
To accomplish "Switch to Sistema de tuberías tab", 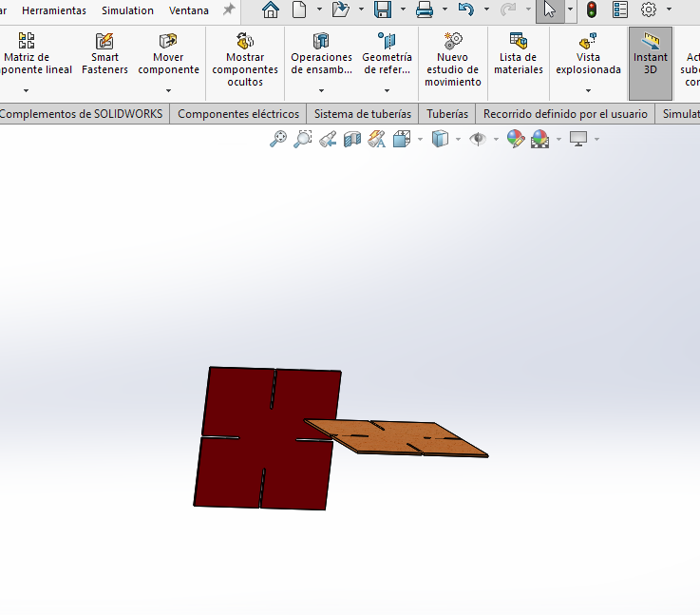I will [x=363, y=114].
